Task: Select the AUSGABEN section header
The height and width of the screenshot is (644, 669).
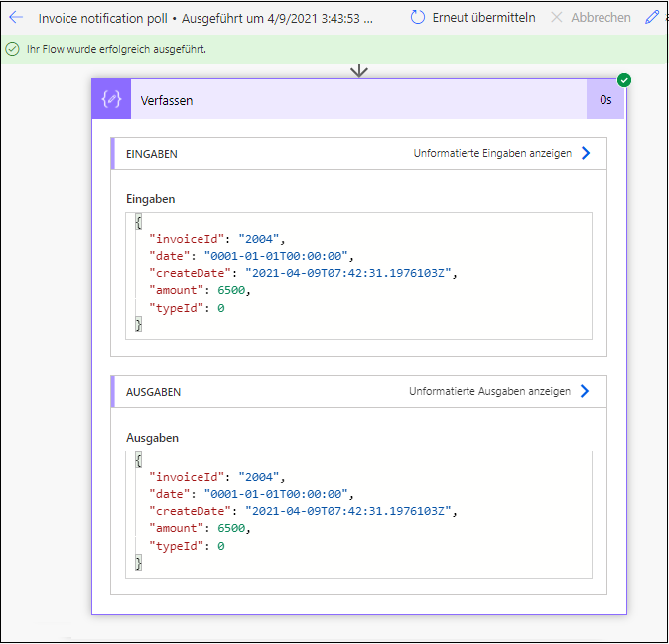Action: [x=153, y=392]
